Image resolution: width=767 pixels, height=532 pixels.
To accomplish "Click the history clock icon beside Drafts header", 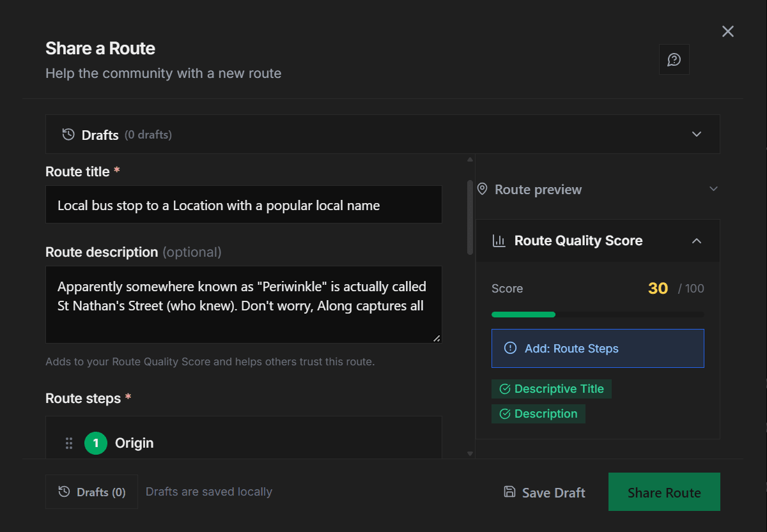I will pyautogui.click(x=68, y=134).
